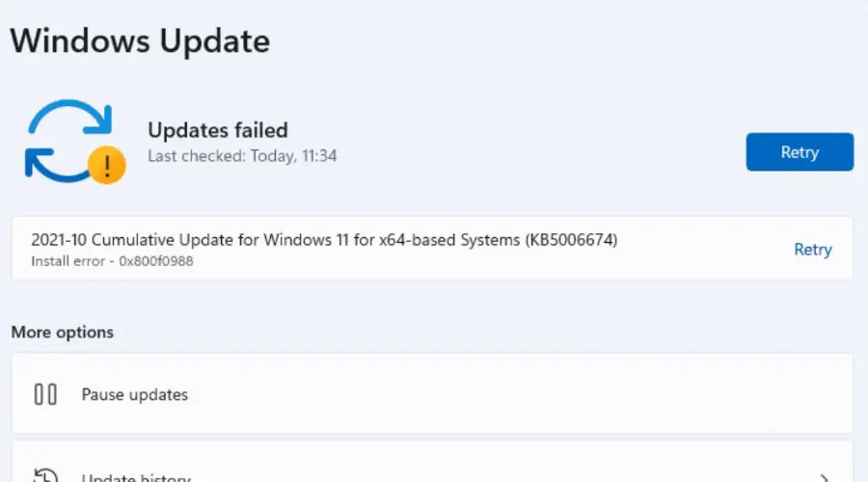
Task: Select the Pause updates option
Action: [135, 394]
